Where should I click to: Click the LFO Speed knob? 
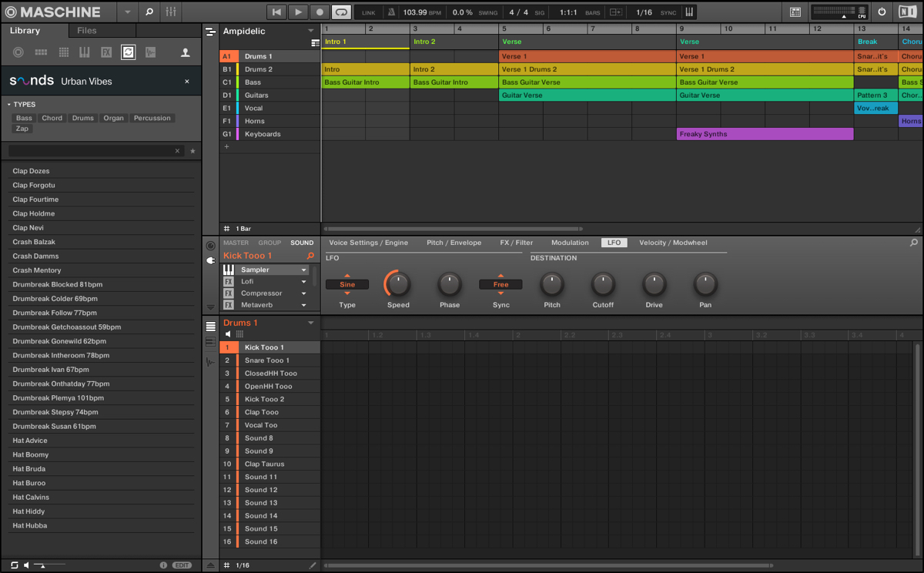click(398, 285)
